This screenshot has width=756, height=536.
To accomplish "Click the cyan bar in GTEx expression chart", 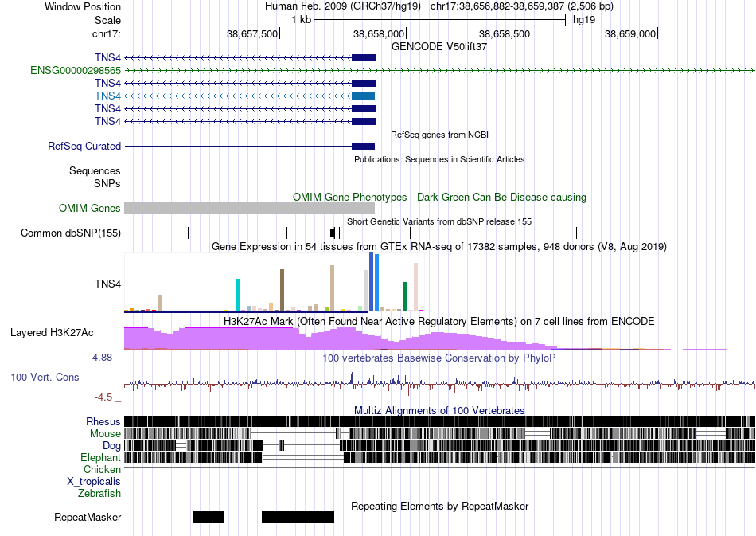I will point(237,295).
